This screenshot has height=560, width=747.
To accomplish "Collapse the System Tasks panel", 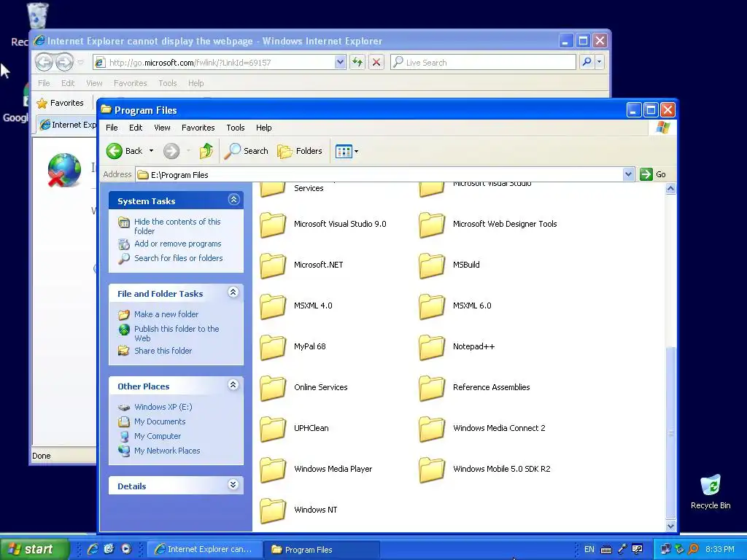I will point(233,200).
